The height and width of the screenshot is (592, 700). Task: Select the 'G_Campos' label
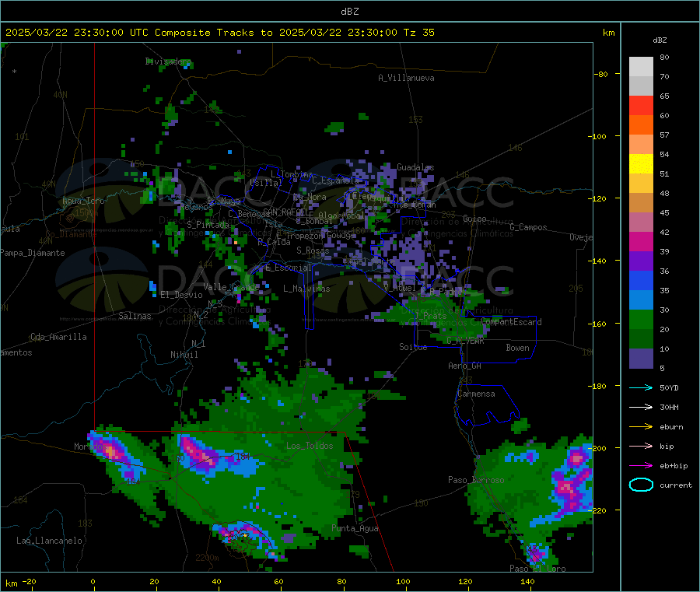tap(528, 227)
